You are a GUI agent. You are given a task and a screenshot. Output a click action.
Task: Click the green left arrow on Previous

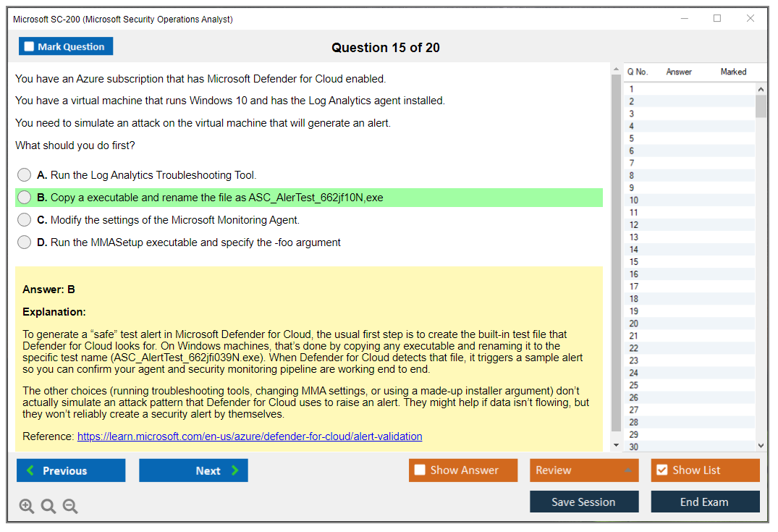click(x=30, y=470)
